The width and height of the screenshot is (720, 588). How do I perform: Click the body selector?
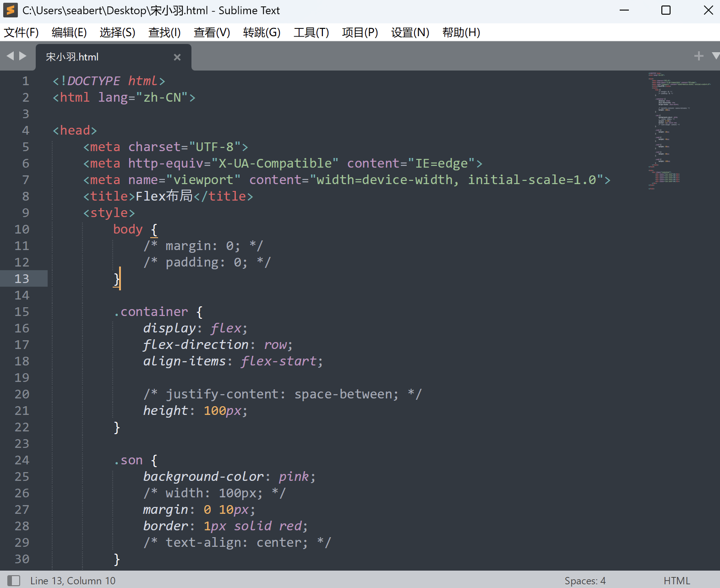[x=128, y=229]
